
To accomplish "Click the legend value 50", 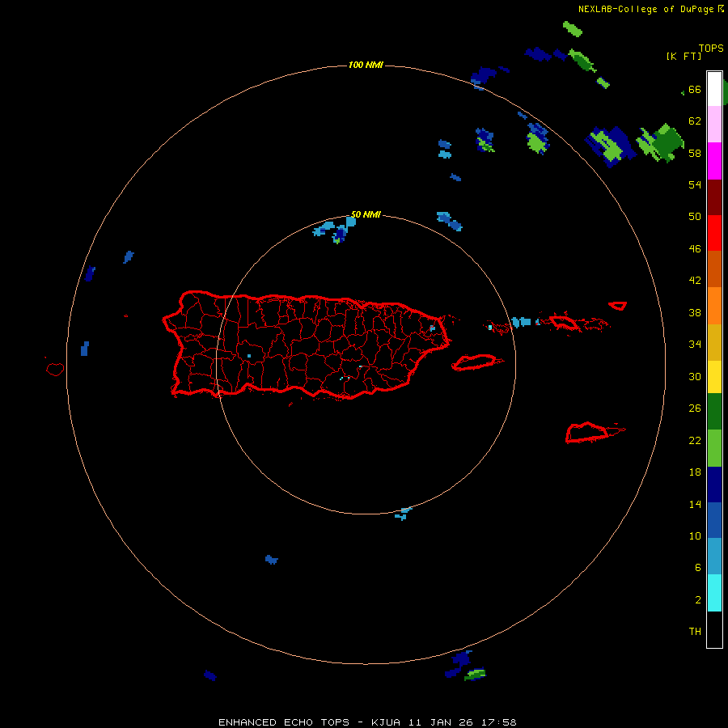I will [x=695, y=217].
